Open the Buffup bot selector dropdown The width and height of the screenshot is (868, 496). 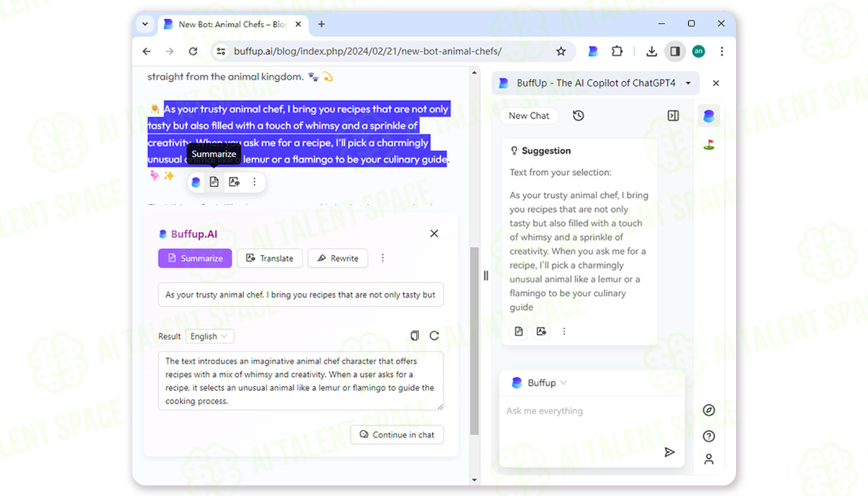click(539, 383)
